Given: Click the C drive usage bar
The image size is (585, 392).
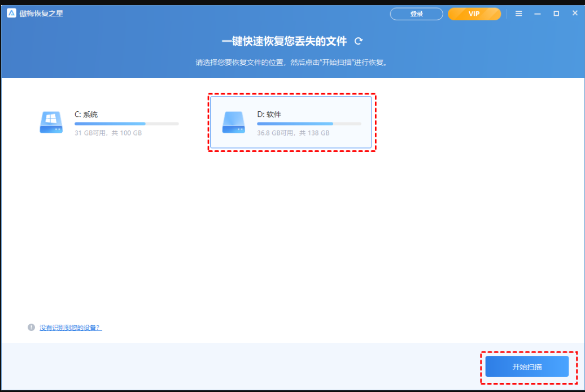Looking at the screenshot, I should pos(126,124).
